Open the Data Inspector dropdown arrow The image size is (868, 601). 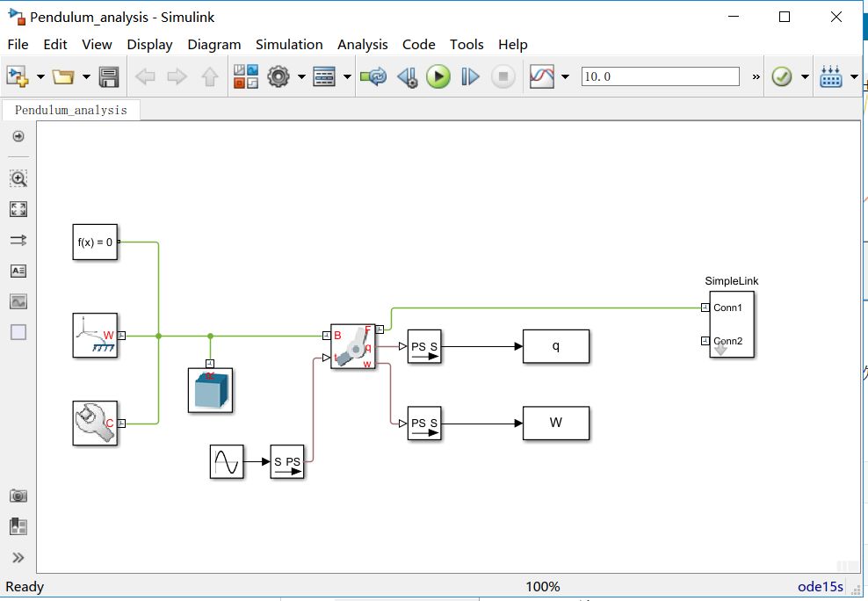pos(565,77)
